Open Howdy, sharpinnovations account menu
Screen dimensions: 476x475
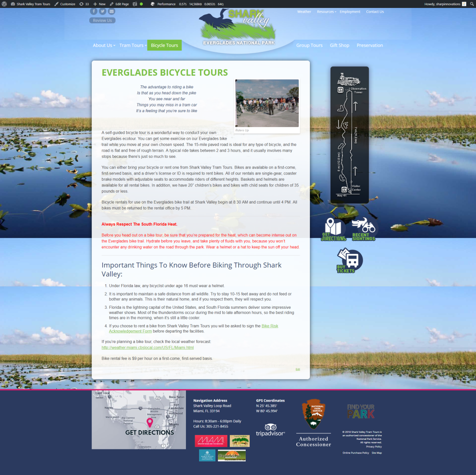click(445, 4)
